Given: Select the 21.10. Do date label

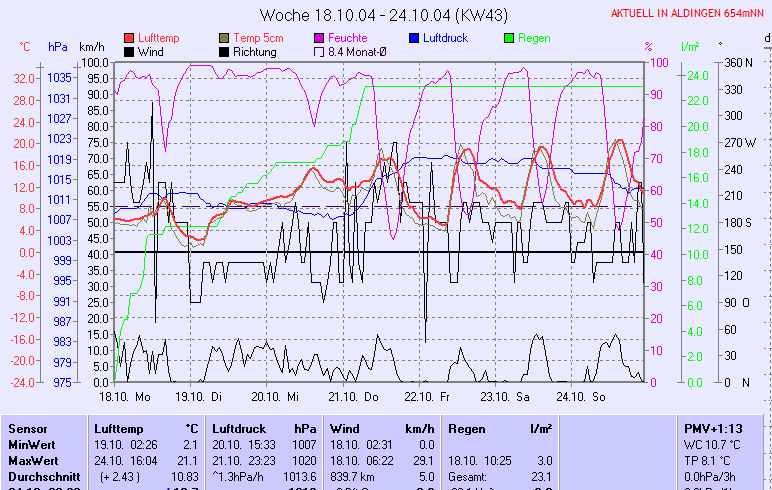Looking at the screenshot, I should (357, 396).
